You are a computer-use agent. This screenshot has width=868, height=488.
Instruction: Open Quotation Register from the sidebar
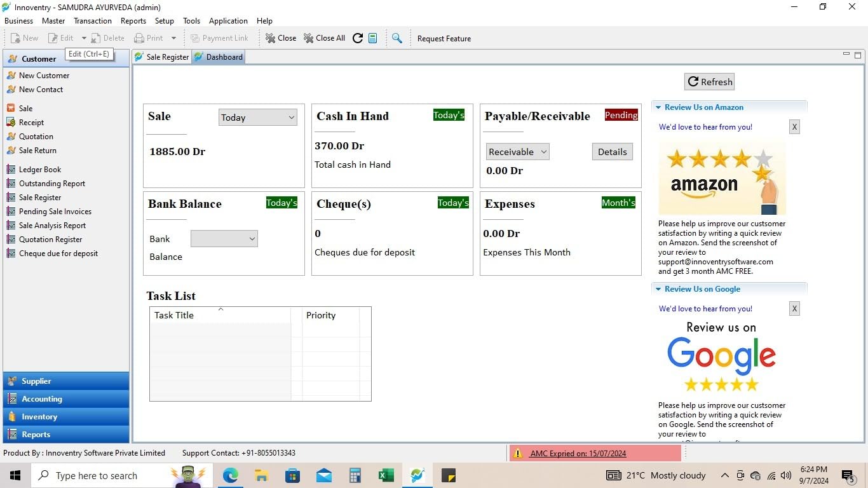coord(50,239)
